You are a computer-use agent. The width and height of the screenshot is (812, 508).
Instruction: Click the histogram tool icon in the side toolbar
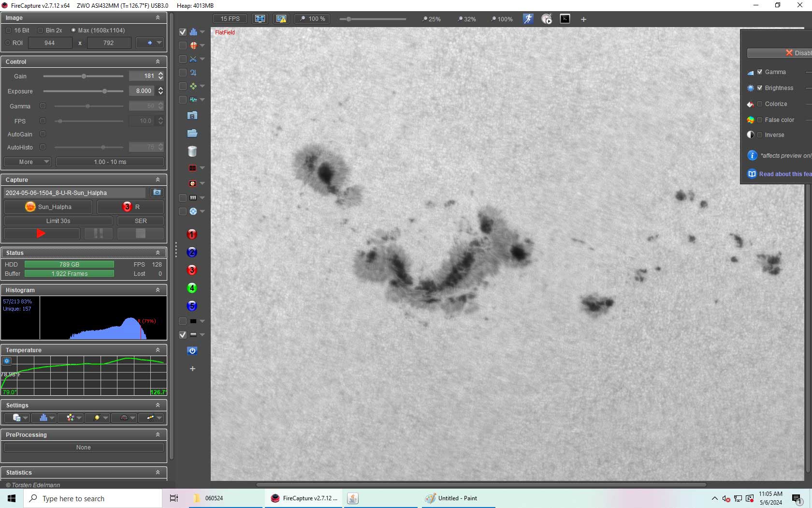click(193, 32)
